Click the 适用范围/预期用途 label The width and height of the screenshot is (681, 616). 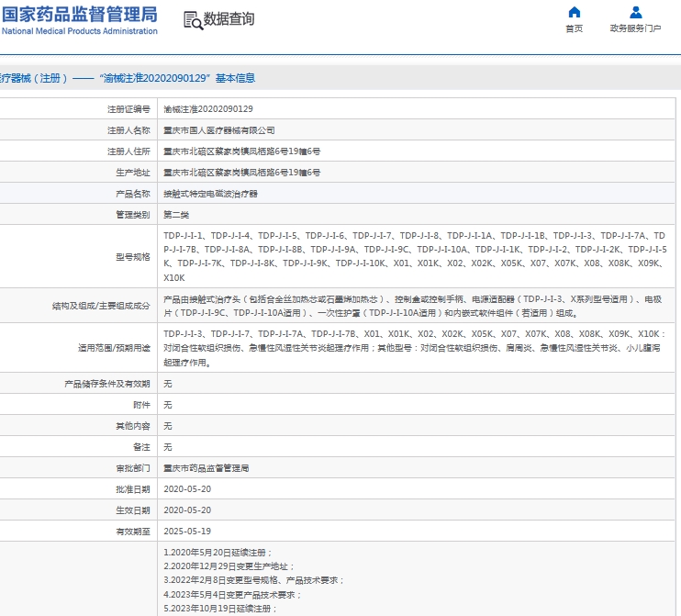point(114,348)
